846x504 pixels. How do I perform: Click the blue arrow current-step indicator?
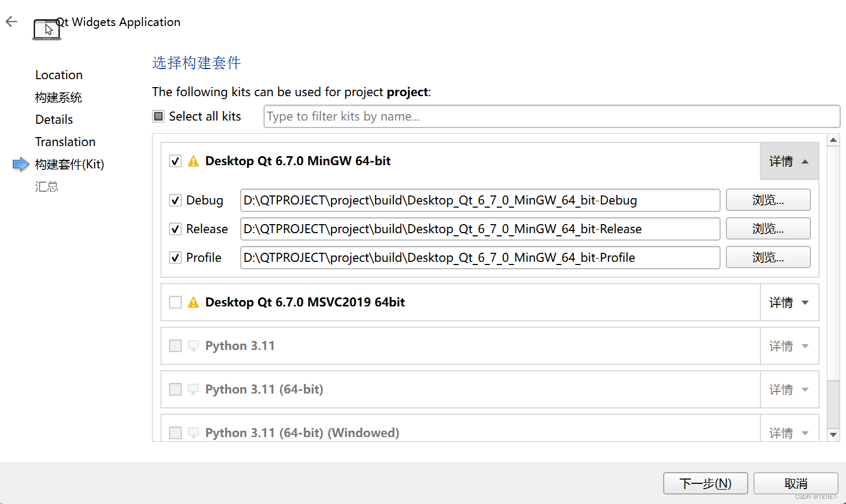coord(21,164)
